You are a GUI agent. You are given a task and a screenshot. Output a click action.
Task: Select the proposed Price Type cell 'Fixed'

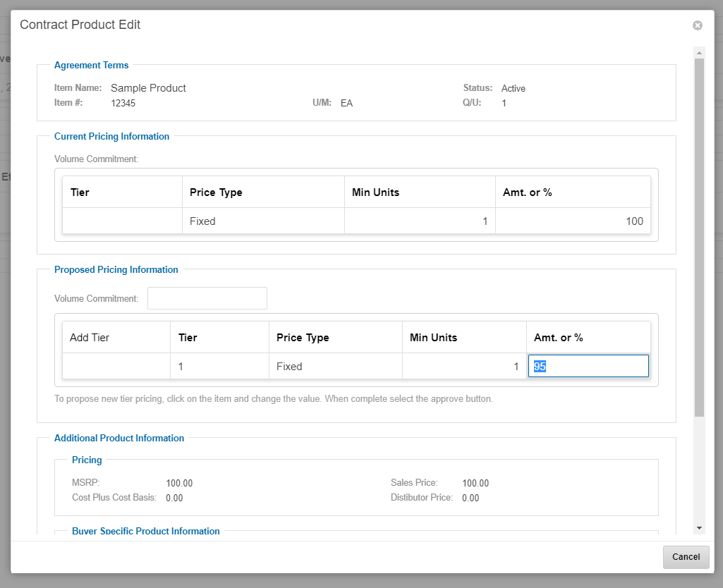pos(335,367)
